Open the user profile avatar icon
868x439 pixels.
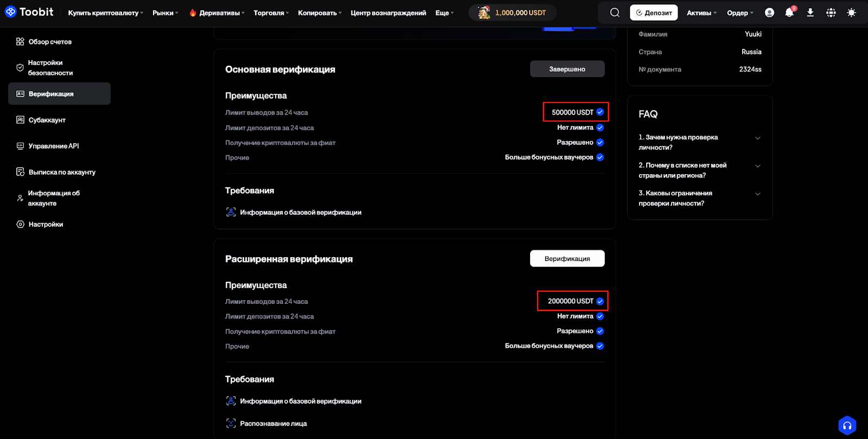(x=769, y=12)
